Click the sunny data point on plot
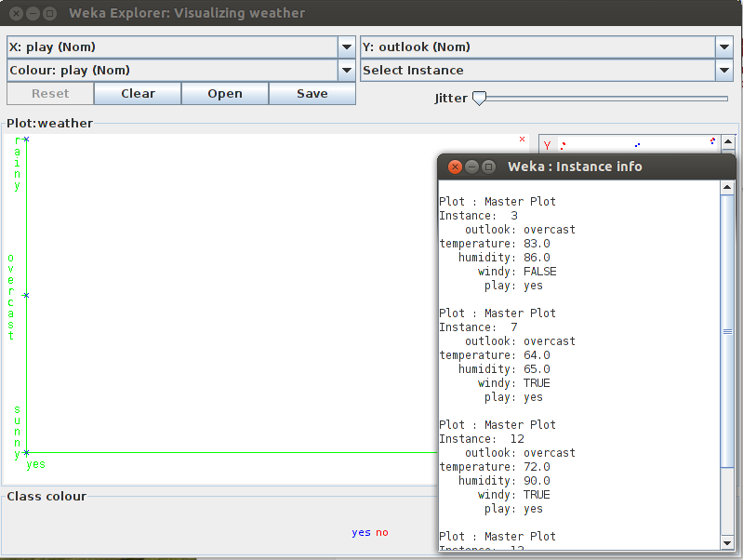The image size is (743, 560). pyautogui.click(x=27, y=453)
